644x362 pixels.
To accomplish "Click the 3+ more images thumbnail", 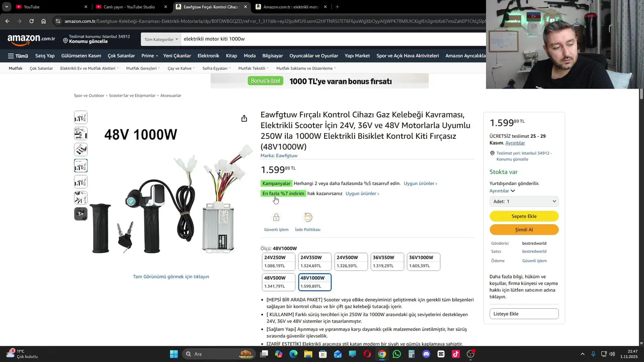I will 80,214.
